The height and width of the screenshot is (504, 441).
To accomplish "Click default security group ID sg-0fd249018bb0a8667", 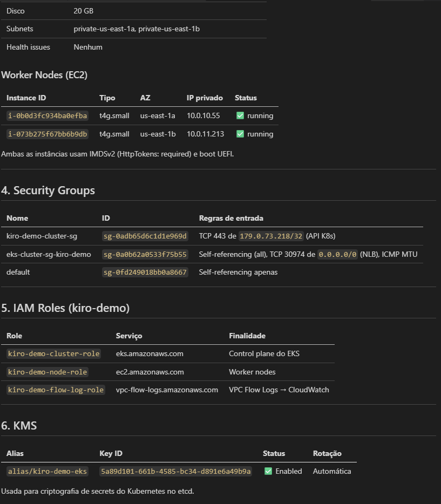I will pyautogui.click(x=145, y=273).
